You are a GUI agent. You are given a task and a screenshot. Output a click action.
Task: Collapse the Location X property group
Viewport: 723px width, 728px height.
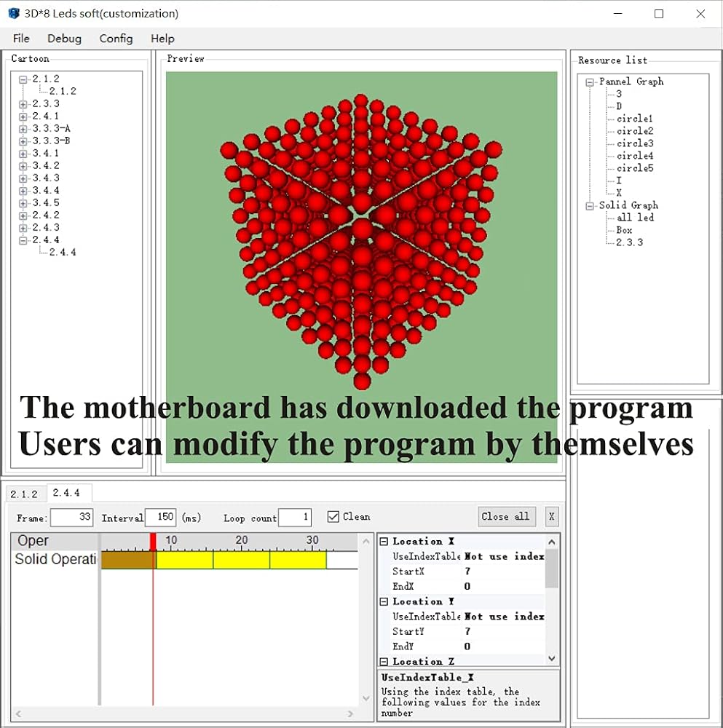click(384, 542)
